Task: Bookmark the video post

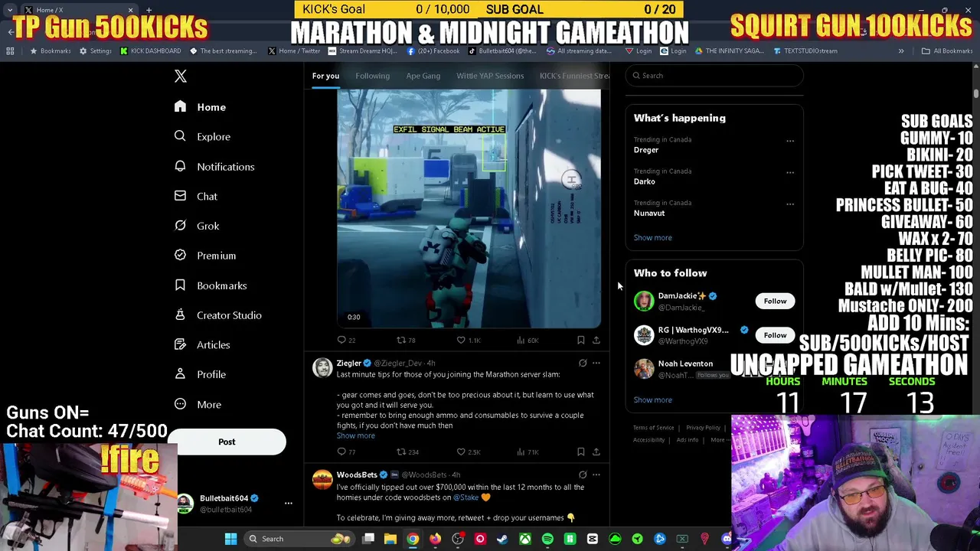Action: pyautogui.click(x=581, y=340)
